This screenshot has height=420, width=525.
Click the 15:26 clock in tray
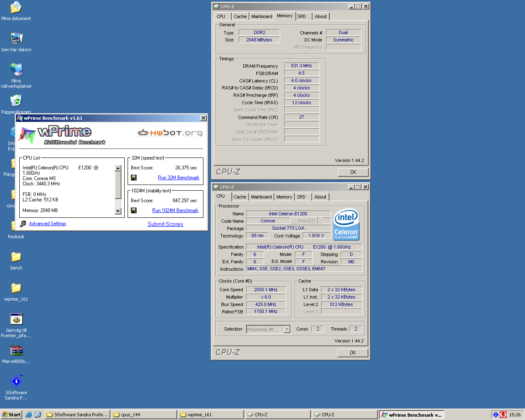(x=515, y=415)
